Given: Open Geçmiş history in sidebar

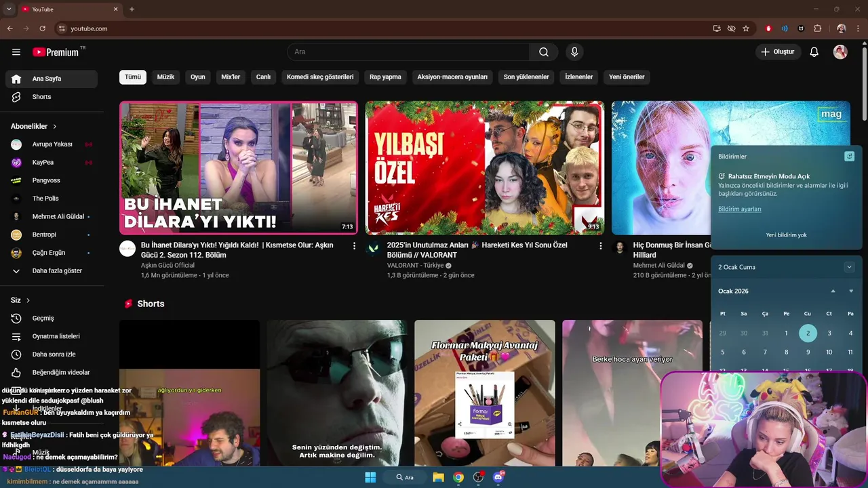Looking at the screenshot, I should (x=52, y=319).
